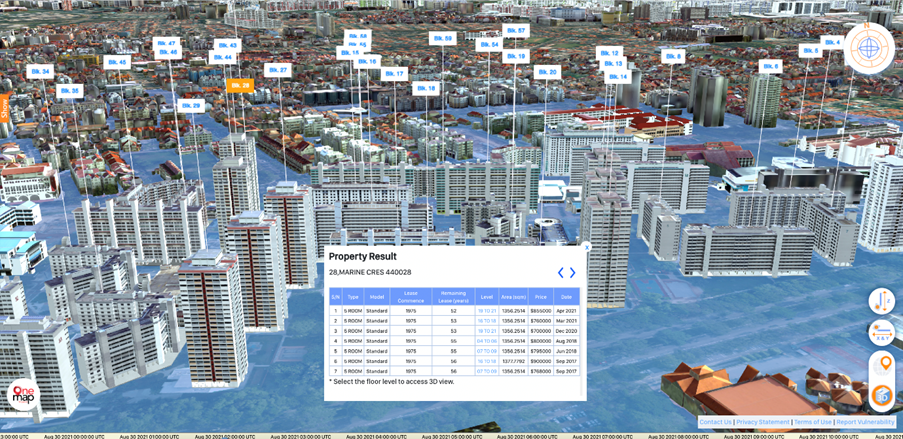The width and height of the screenshot is (903, 439).
Task: Click the 1377.7792 area cell
Action: 514,361
